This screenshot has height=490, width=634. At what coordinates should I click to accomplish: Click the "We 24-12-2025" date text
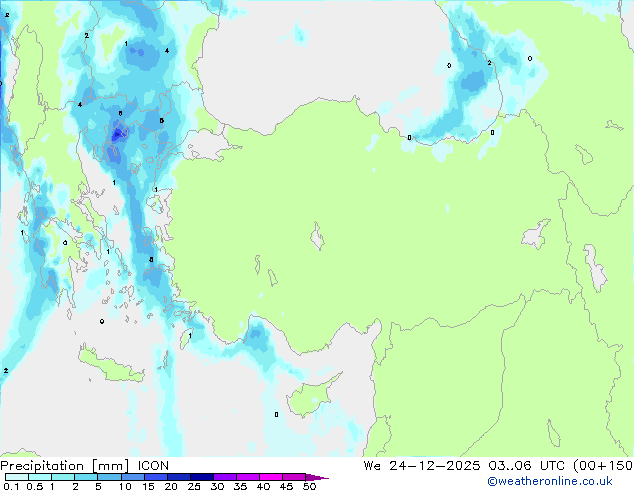point(422,466)
